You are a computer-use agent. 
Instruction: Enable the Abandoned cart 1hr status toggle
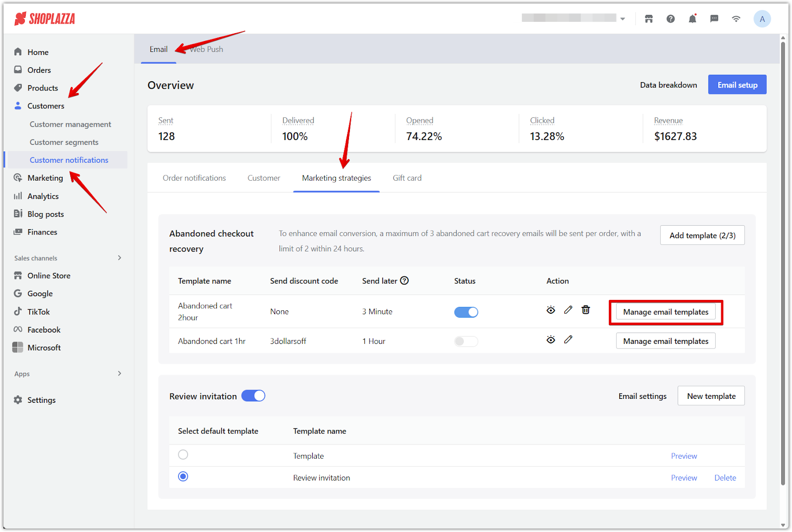click(x=466, y=341)
